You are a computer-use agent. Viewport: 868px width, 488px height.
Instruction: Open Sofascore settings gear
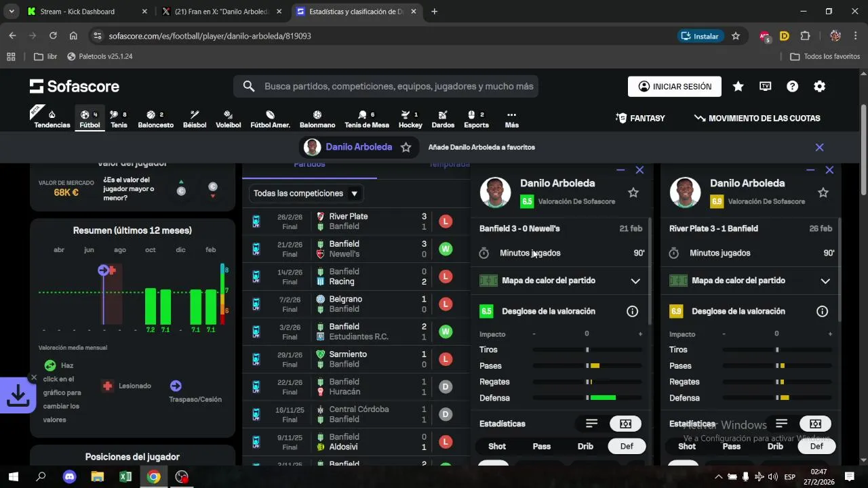coord(820,86)
